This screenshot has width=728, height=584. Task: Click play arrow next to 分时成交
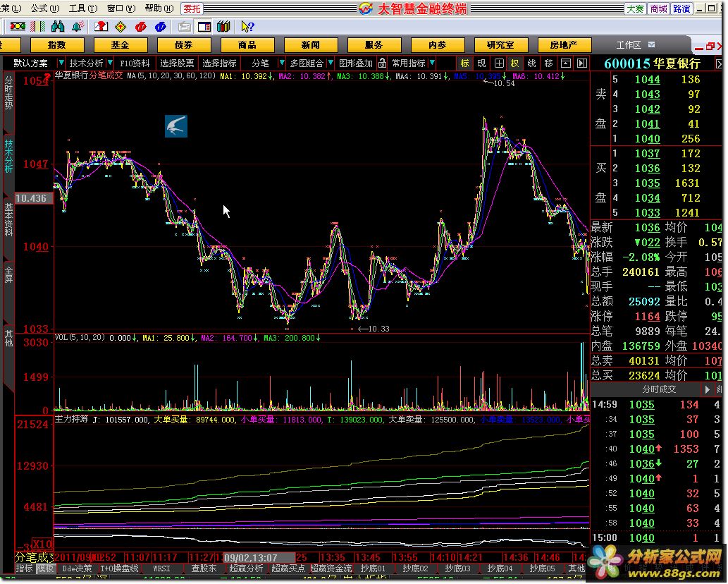coord(707,389)
